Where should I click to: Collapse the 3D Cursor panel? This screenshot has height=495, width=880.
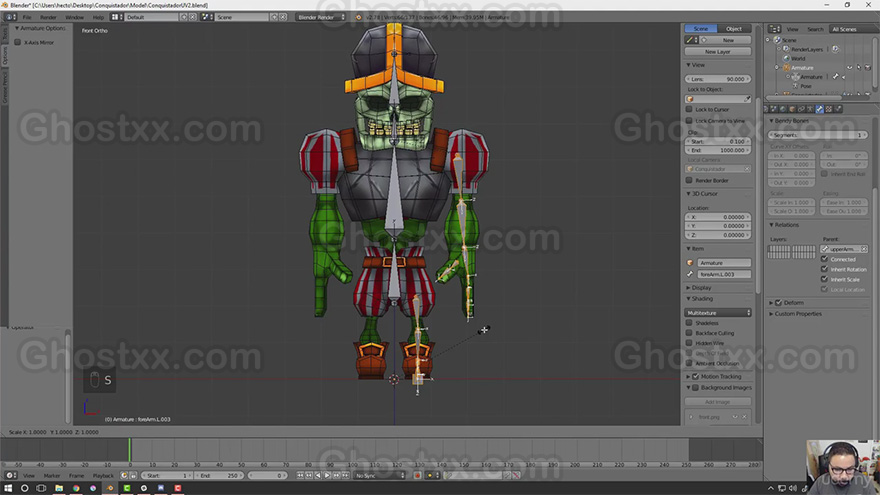[x=689, y=194]
